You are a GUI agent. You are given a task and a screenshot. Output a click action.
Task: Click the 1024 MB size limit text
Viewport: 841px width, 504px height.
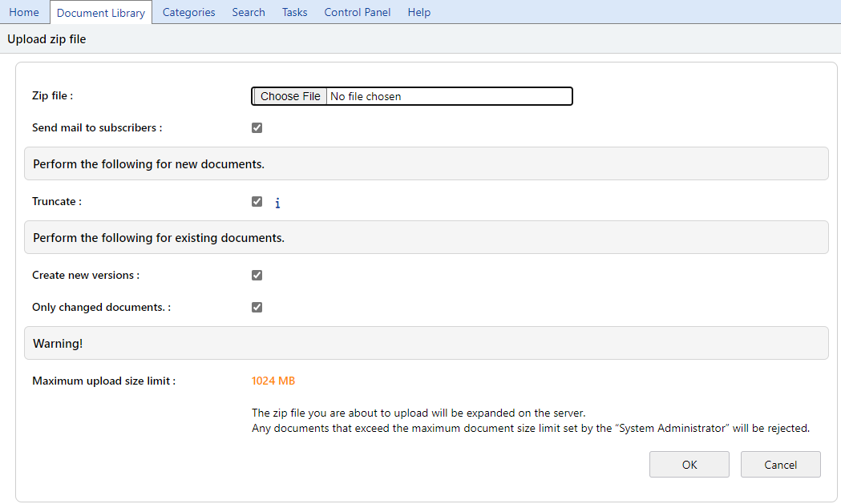pyautogui.click(x=273, y=381)
